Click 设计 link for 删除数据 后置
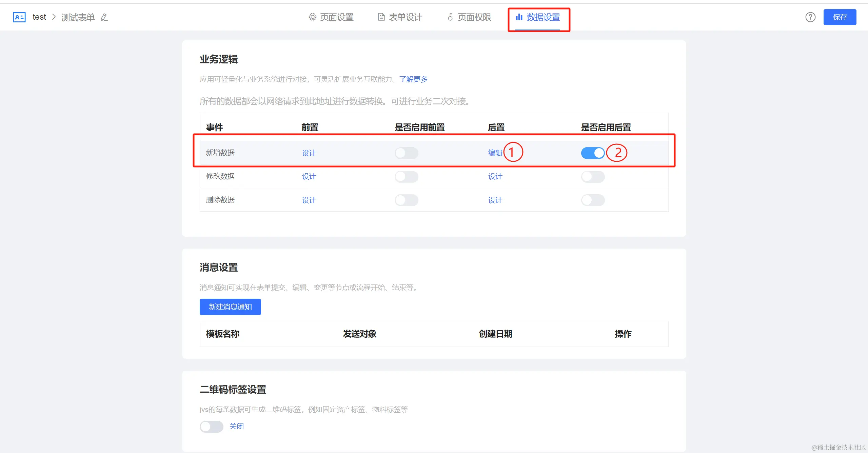Image resolution: width=868 pixels, height=453 pixels. tap(495, 200)
